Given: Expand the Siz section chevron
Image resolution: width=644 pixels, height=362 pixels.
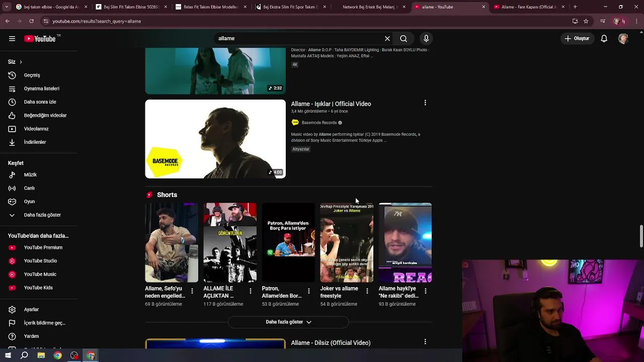Looking at the screenshot, I should (21, 62).
